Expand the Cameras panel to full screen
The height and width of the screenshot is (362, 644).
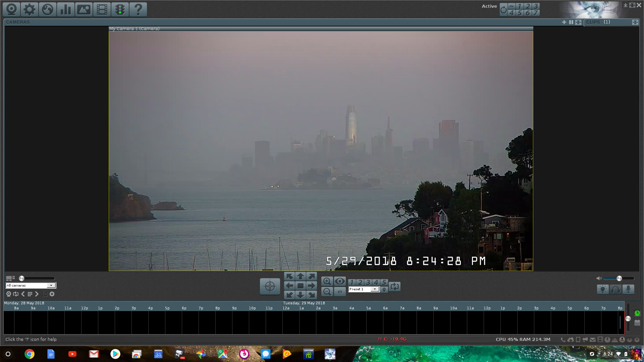click(x=578, y=22)
